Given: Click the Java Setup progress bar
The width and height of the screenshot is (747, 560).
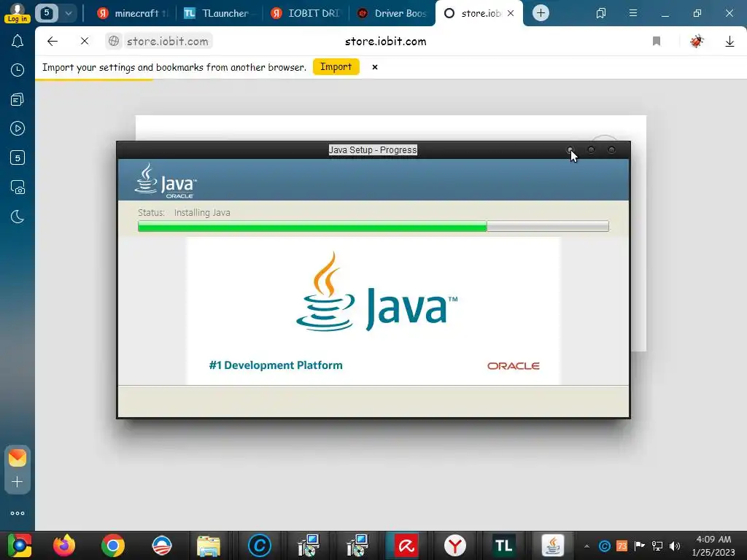Looking at the screenshot, I should (x=373, y=226).
